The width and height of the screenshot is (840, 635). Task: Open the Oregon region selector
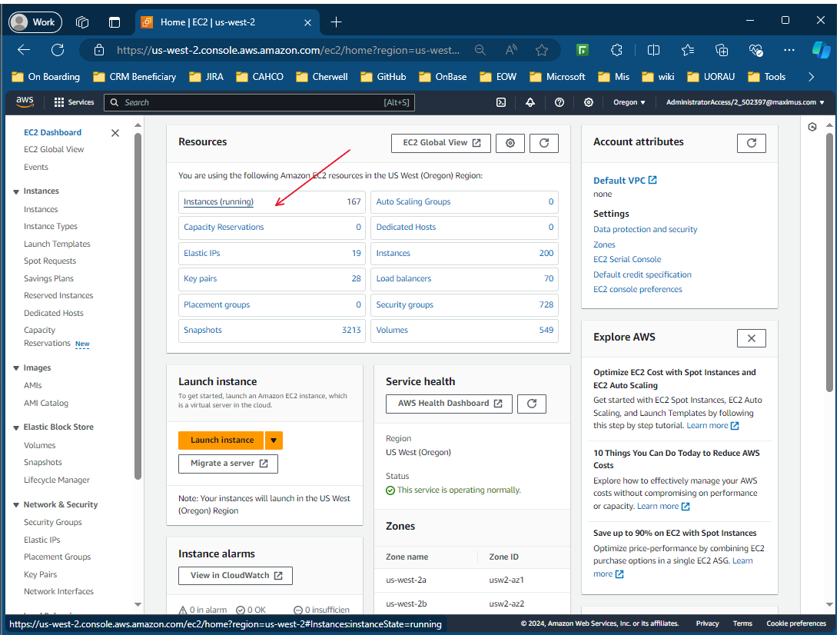coord(629,102)
